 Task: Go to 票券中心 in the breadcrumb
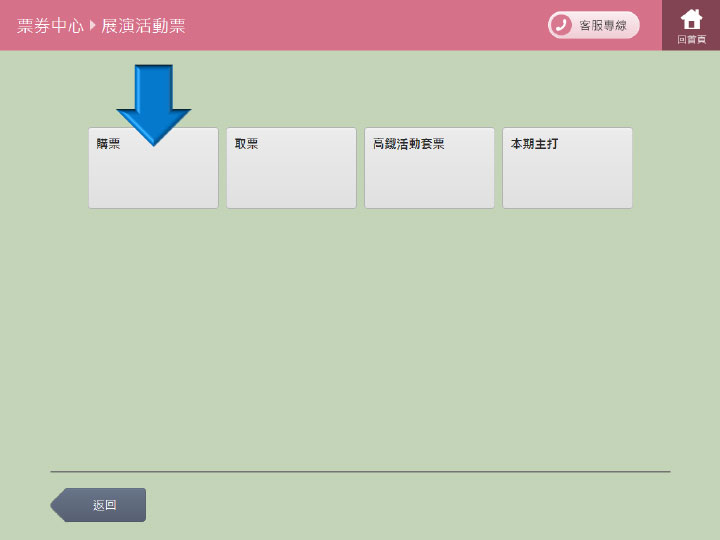click(50, 26)
